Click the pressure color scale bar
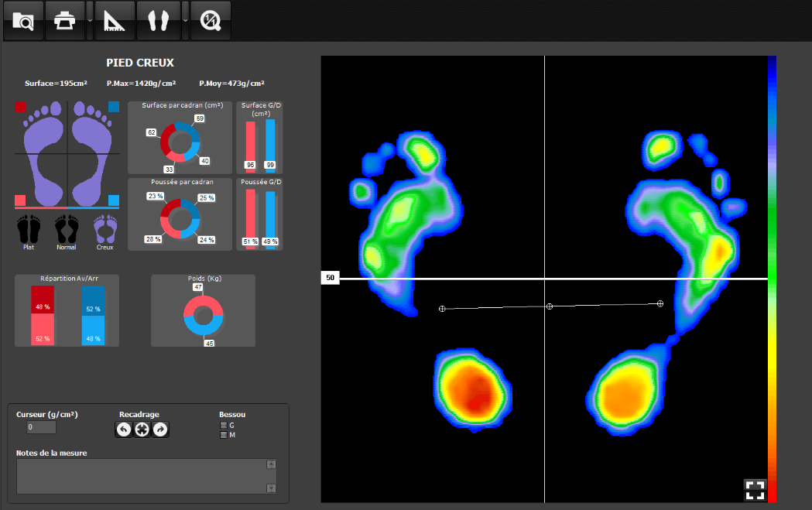The image size is (812, 510). (771, 279)
